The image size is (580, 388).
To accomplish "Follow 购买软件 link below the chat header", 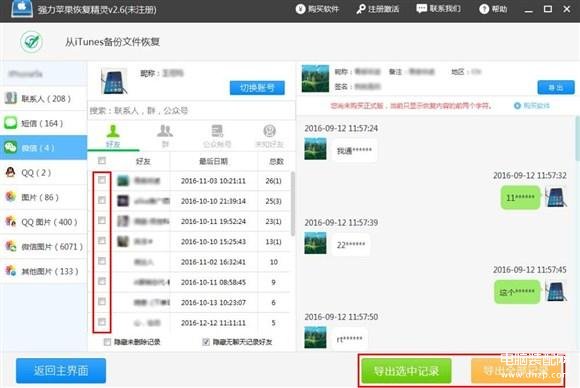I will (532, 106).
